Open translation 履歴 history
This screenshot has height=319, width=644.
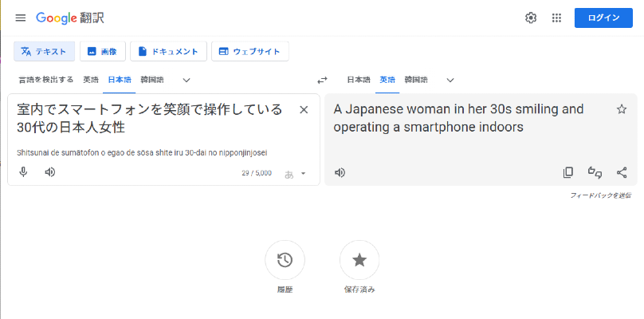point(285,260)
